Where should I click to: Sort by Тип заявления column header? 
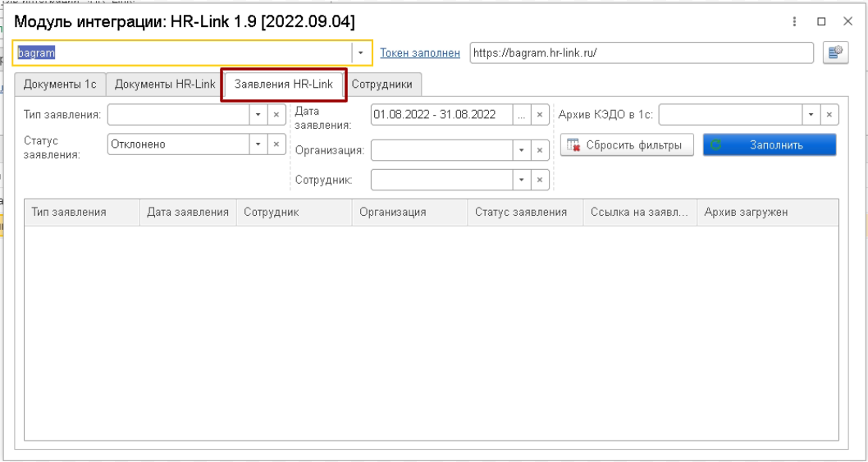click(82, 213)
